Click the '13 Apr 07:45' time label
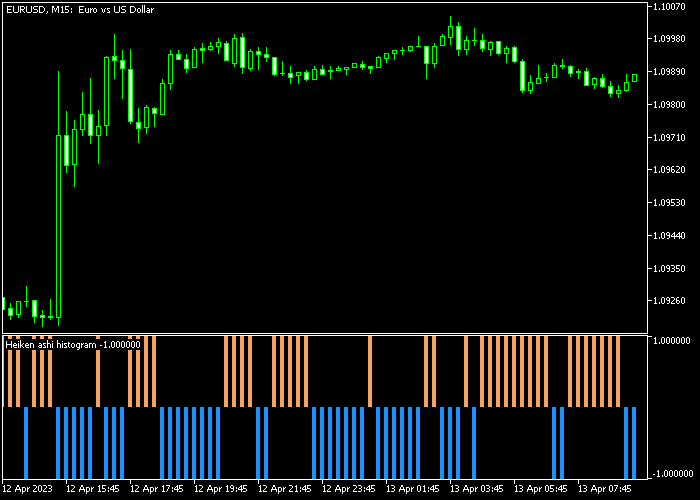This screenshot has width=700, height=500. click(x=605, y=488)
